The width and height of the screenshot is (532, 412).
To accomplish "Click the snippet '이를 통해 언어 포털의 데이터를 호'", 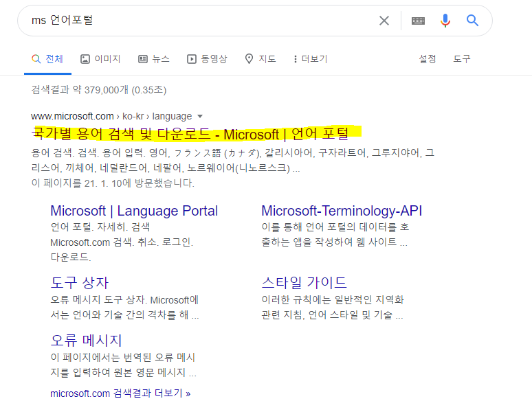I will 335,234.
